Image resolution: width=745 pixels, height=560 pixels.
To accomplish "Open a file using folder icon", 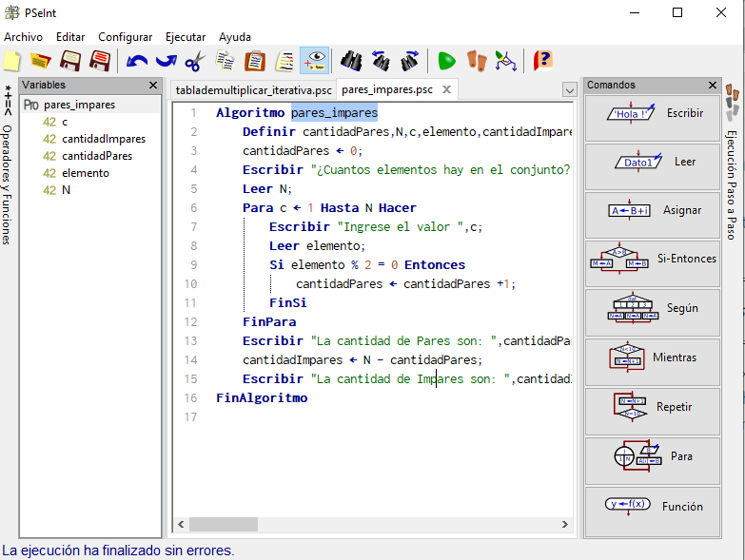I will click(41, 61).
